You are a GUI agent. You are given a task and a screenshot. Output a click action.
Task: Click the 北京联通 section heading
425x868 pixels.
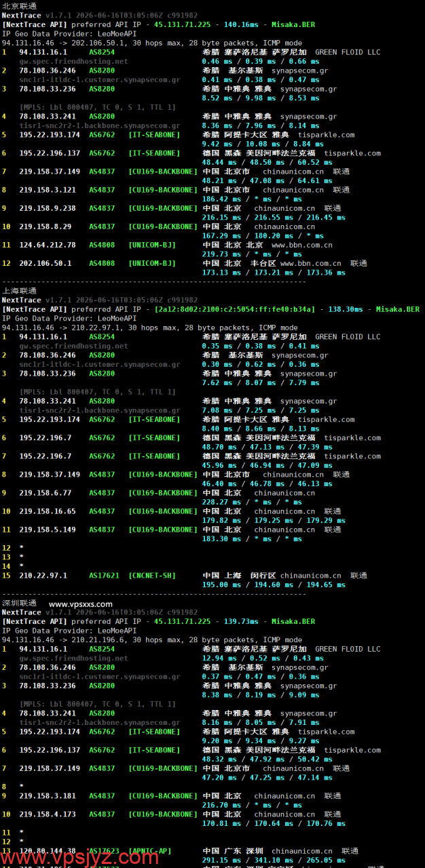click(x=19, y=5)
